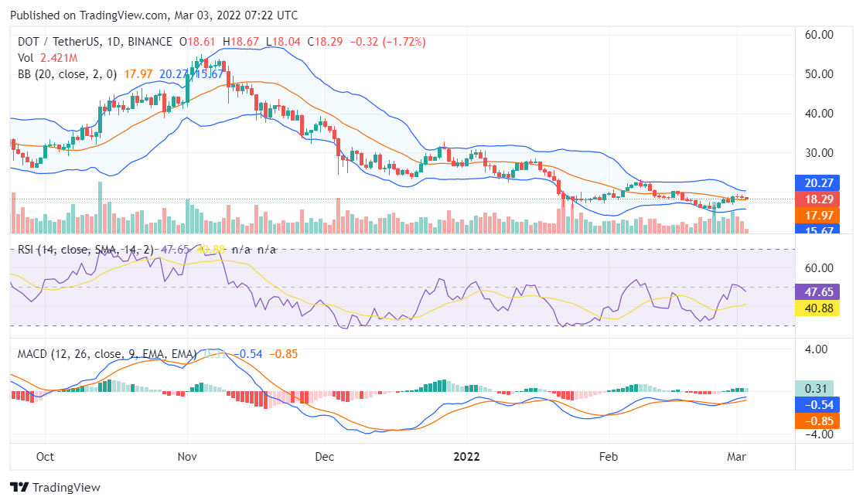Viewport: 863px width, 504px height.
Task: Open the RSI (14, close, SMA) indicator legend
Action: (85, 250)
